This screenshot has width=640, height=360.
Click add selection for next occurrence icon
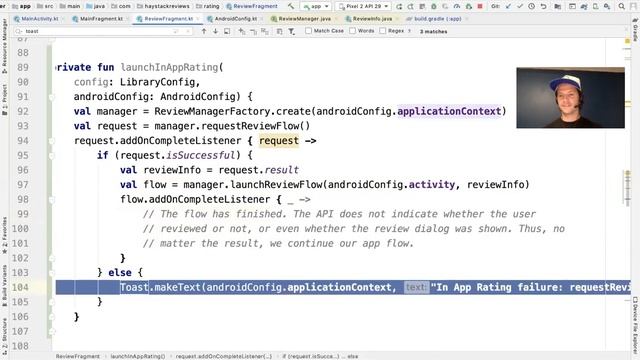[x=242, y=31]
